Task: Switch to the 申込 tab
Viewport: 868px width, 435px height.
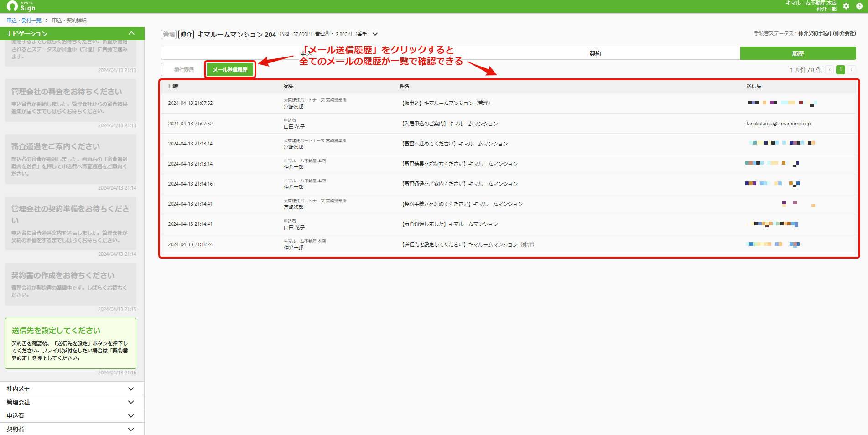Action: [x=306, y=53]
